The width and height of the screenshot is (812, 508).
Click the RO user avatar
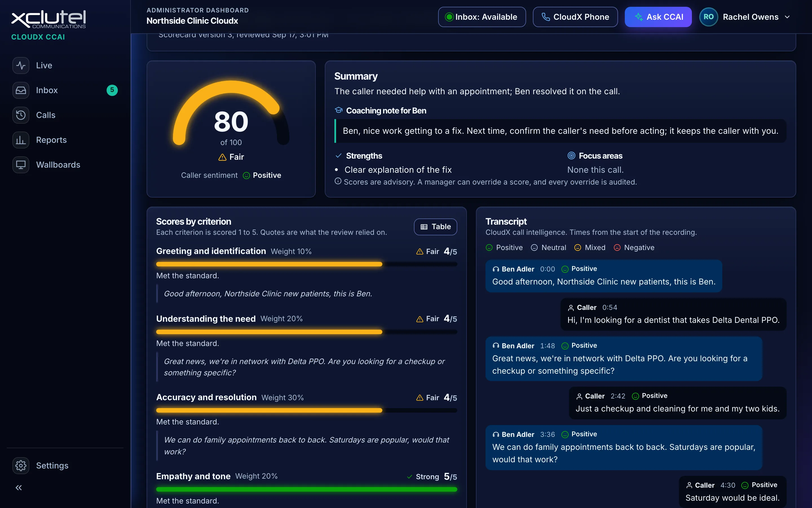708,17
